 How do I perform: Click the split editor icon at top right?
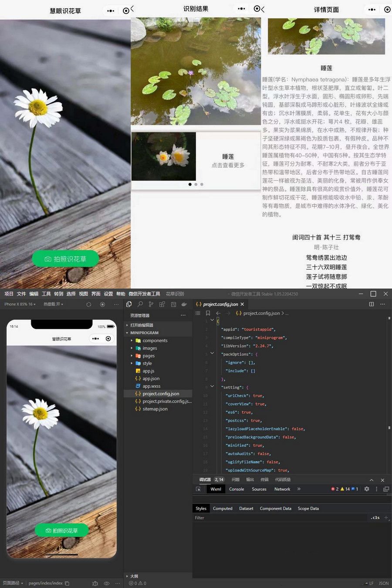[371, 304]
